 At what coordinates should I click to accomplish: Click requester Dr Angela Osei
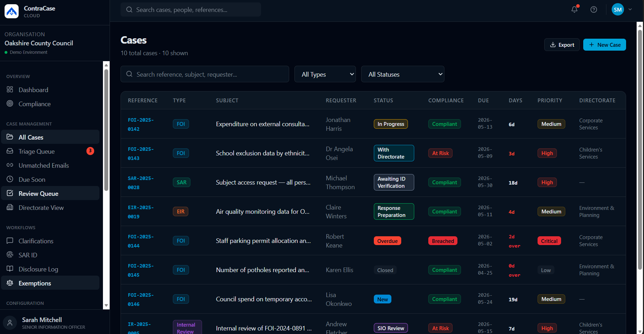tap(339, 153)
